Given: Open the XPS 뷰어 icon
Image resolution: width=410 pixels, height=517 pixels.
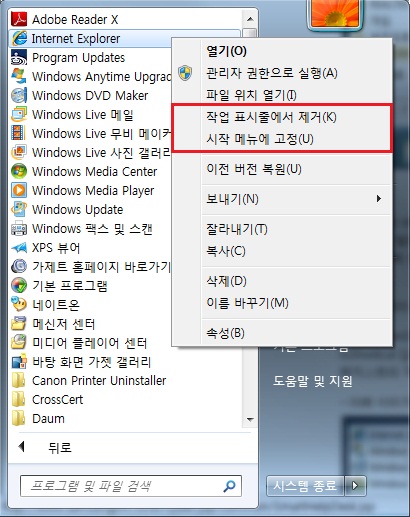Looking at the screenshot, I should point(19,248).
